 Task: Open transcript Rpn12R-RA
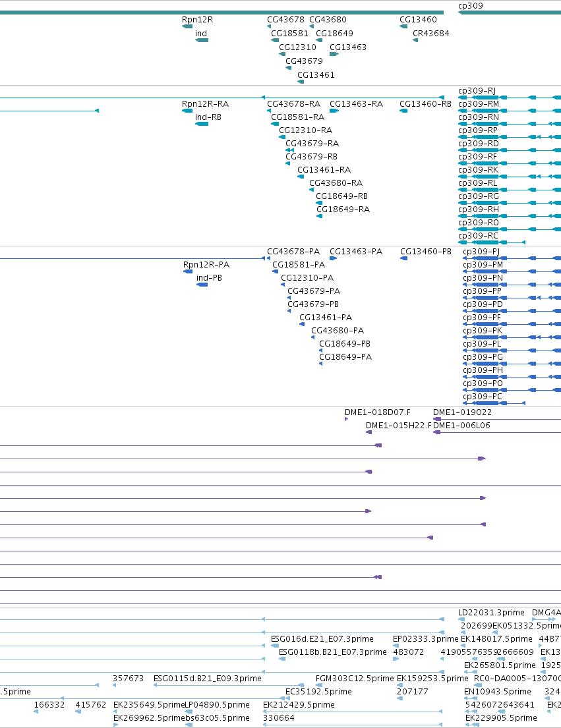(205, 104)
